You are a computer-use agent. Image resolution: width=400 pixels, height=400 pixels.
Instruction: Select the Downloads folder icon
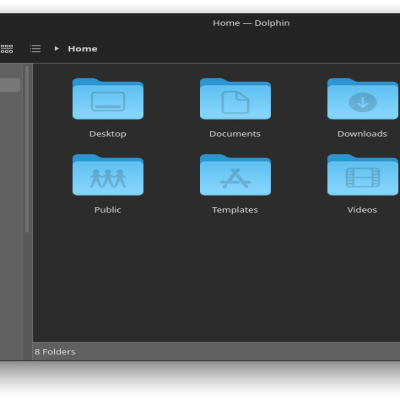363,99
